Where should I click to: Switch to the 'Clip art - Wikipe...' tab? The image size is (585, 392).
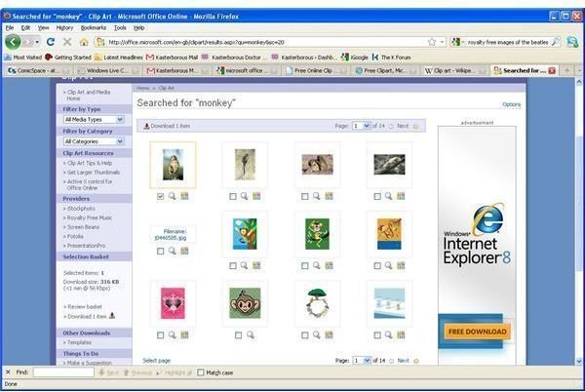pos(455,70)
